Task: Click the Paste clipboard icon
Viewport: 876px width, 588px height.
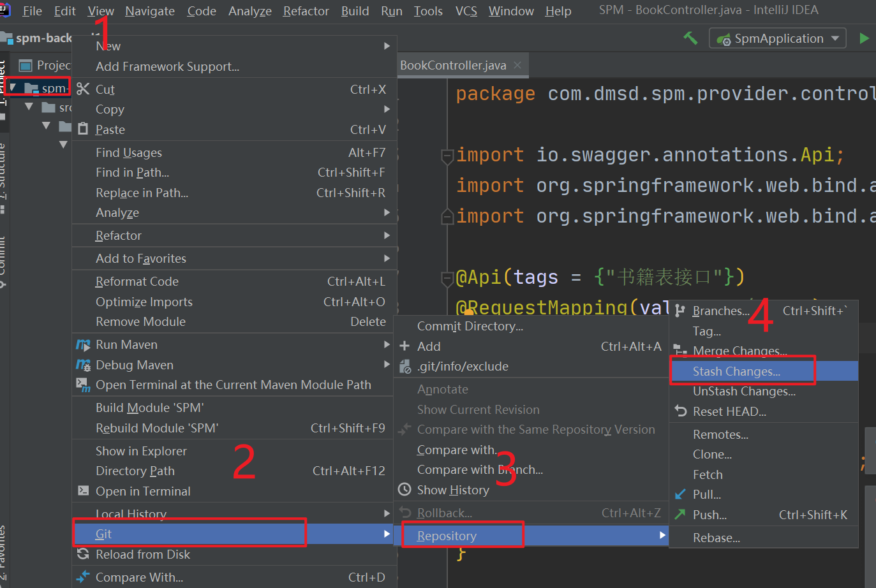Action: 83,129
